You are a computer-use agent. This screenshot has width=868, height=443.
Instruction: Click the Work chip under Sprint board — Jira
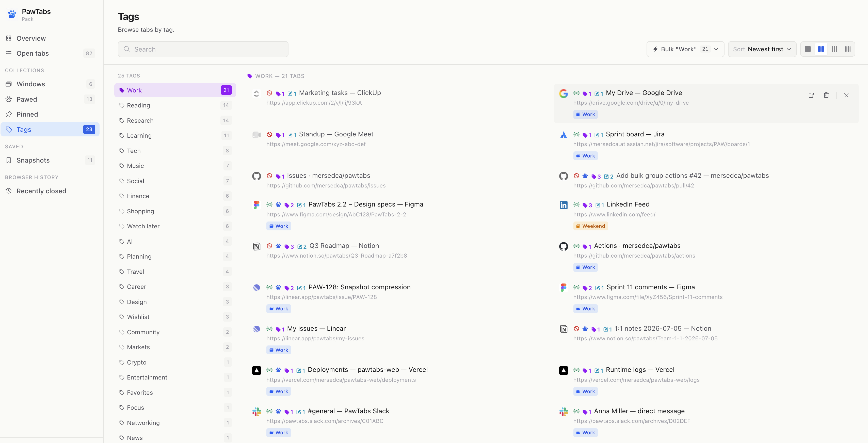tap(585, 156)
